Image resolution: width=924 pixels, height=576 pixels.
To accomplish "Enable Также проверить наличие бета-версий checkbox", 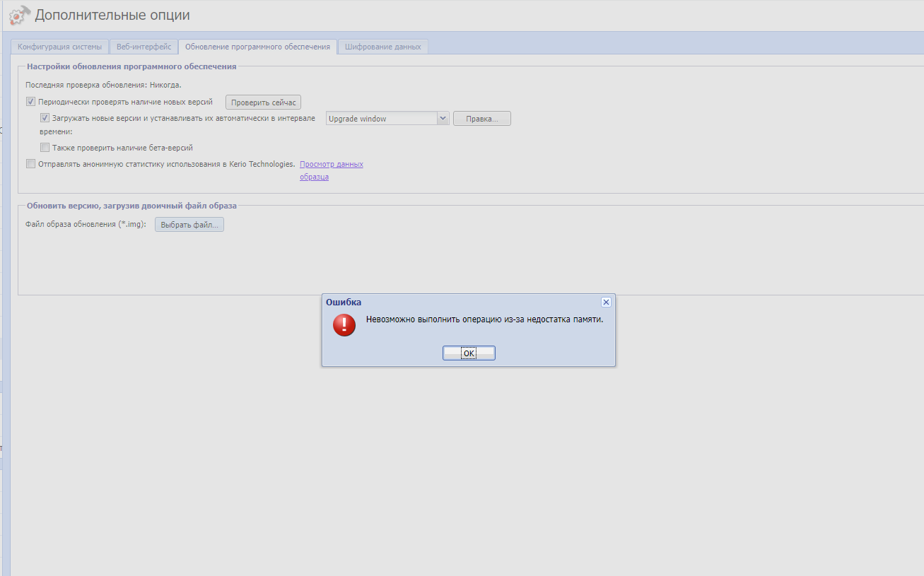I will pyautogui.click(x=45, y=148).
